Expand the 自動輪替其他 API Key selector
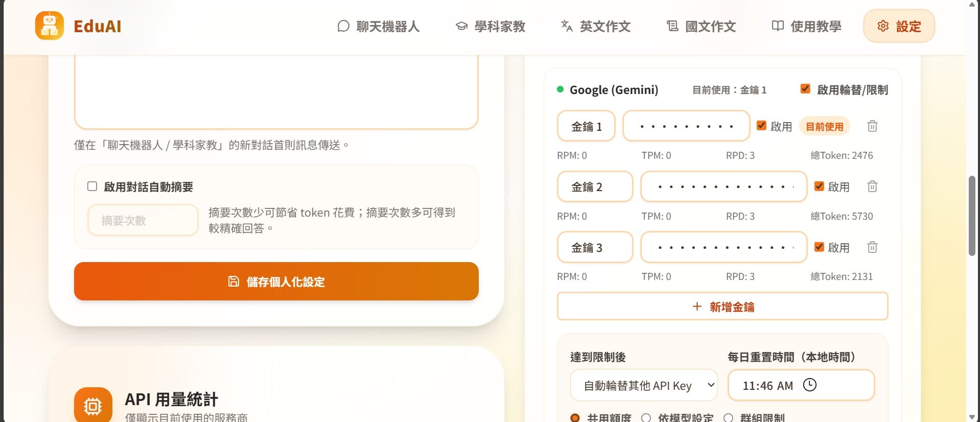 pos(643,385)
